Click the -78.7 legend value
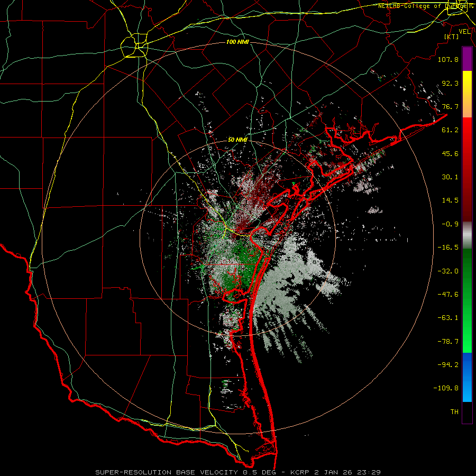 coord(448,342)
